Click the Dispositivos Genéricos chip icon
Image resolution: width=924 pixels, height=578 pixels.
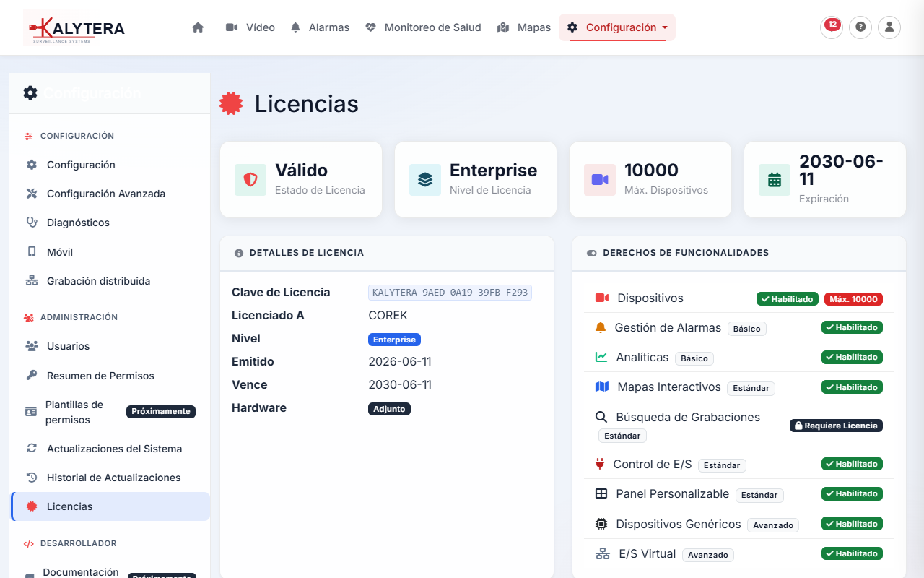click(x=601, y=525)
